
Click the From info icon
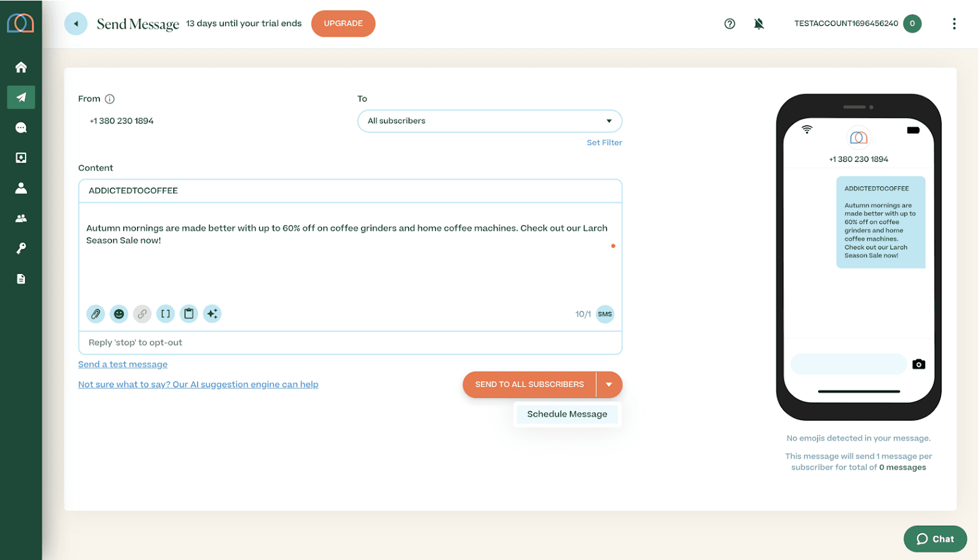pos(110,99)
